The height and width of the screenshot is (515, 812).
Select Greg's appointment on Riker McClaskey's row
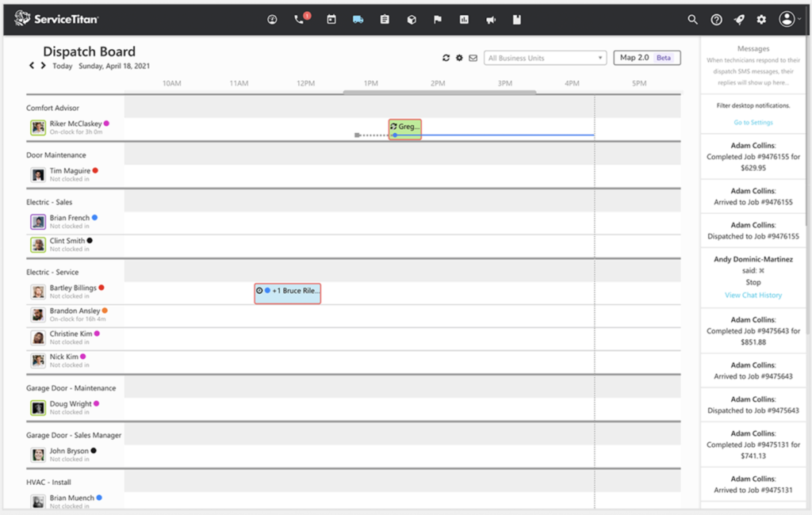(x=404, y=128)
